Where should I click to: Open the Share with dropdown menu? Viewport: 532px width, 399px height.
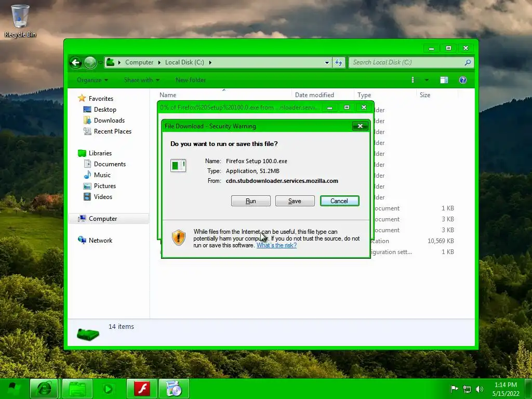pyautogui.click(x=141, y=80)
